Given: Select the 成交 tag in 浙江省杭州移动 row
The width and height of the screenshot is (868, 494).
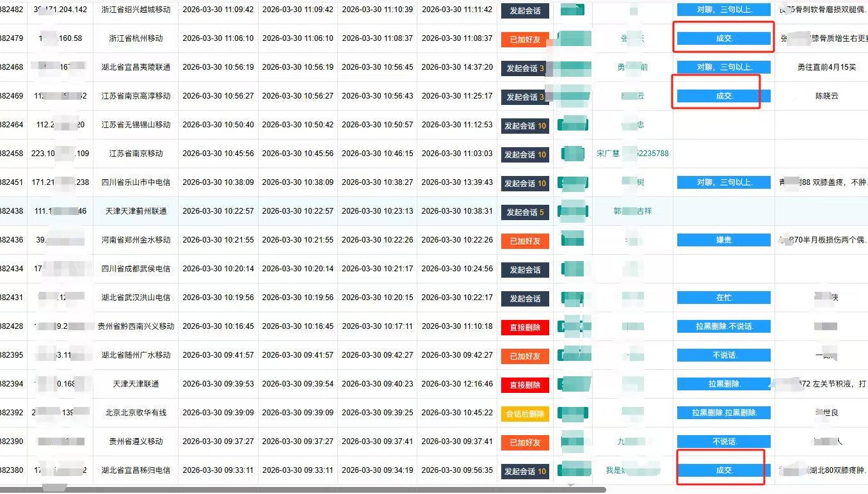Looking at the screenshot, I should (x=723, y=38).
